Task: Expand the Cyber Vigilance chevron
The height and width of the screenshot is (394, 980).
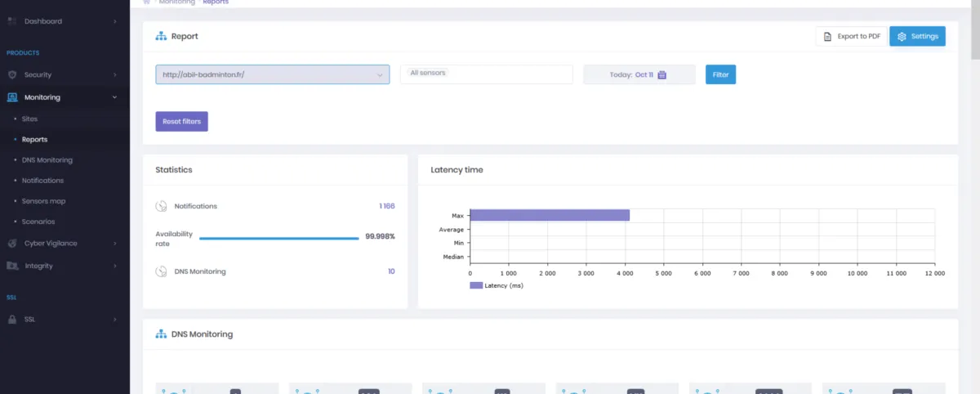Action: (114, 243)
